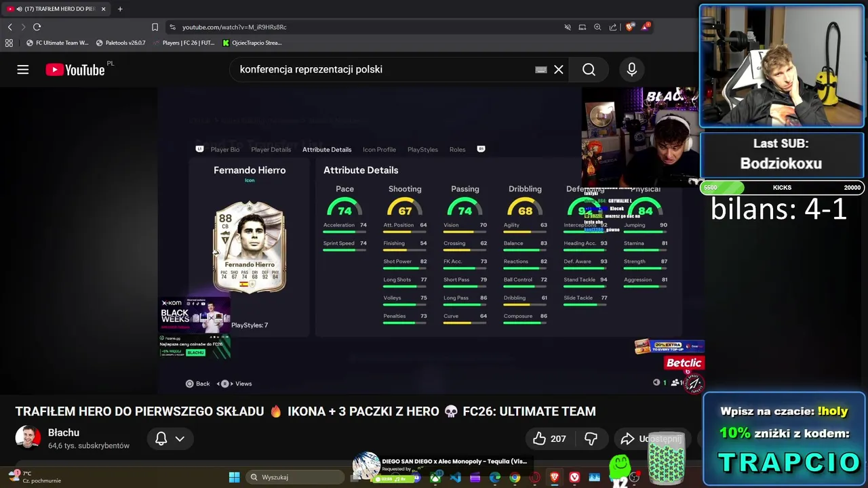The image size is (868, 488).
Task: Reload the current page
Action: 37,27
